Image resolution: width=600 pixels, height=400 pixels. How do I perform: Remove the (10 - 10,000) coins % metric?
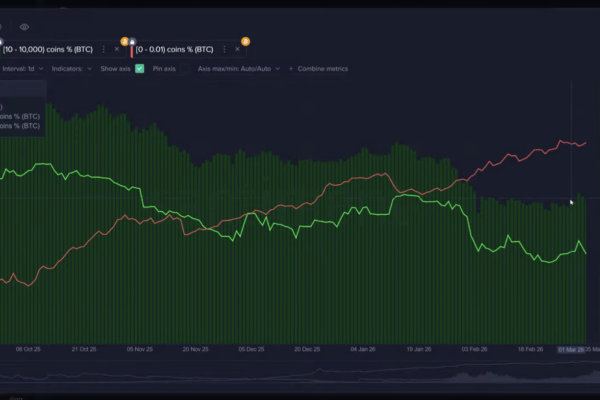(x=116, y=48)
